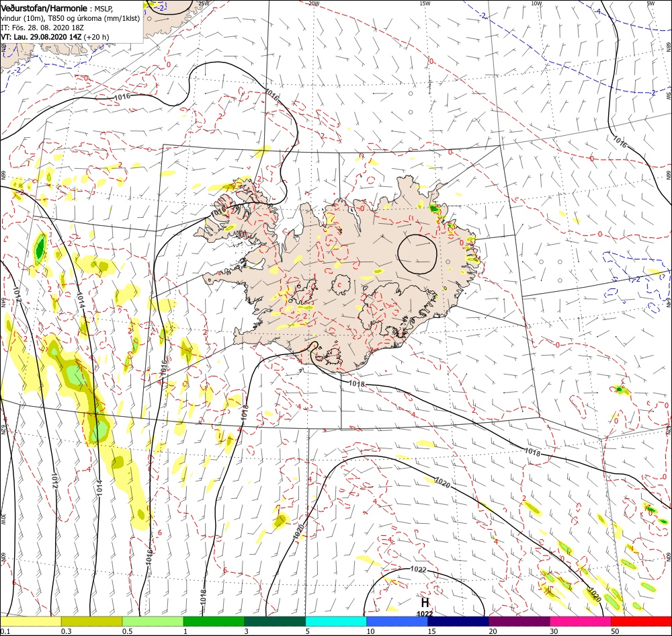Viewport: 672px width, 636px height.
Task: Click the 20W longitude label
Action: [314, 3]
